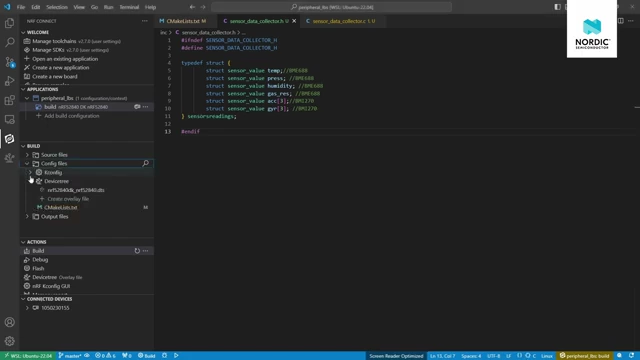Click status bar ports indicator showing 0

127,356
